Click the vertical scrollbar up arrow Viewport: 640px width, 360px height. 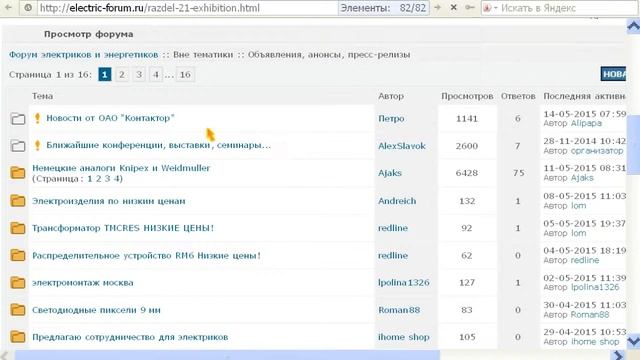click(633, 27)
